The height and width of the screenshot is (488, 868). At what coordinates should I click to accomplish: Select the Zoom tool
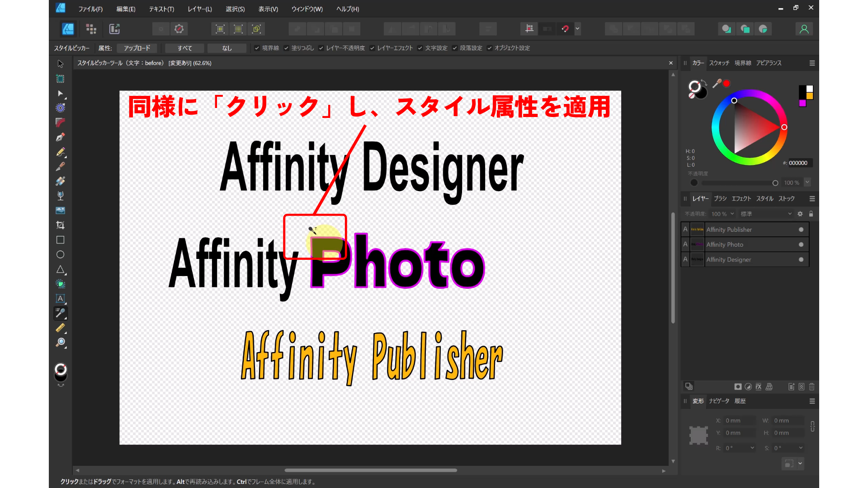pos(60,343)
